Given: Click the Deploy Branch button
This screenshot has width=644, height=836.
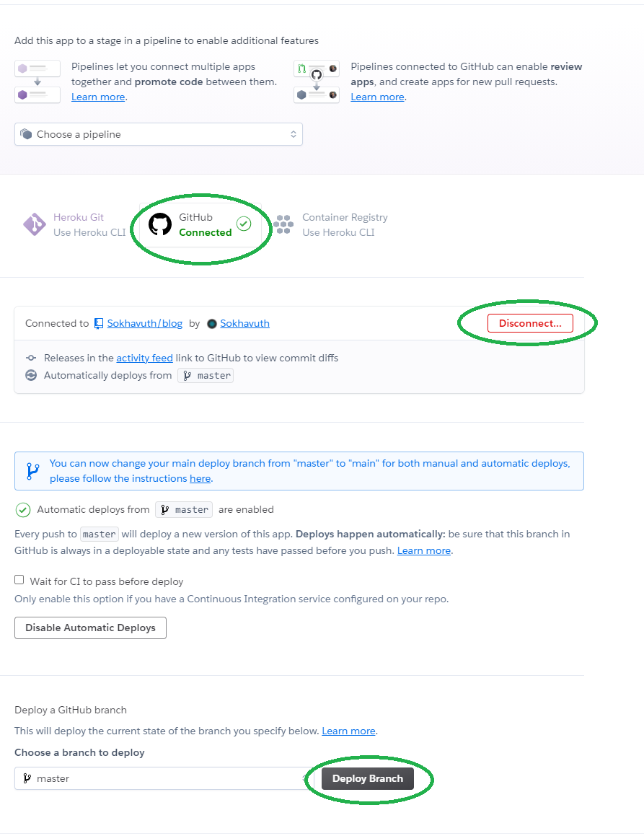Looking at the screenshot, I should [x=368, y=778].
